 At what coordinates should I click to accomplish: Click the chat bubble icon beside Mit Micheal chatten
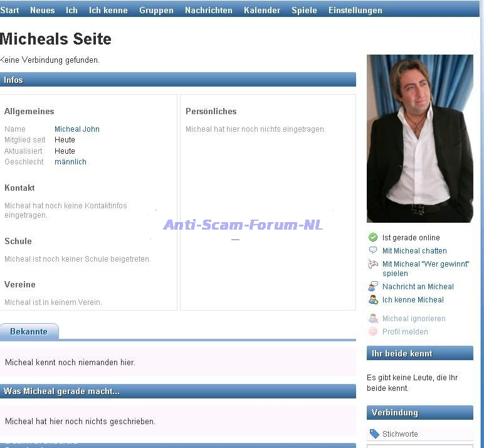[x=373, y=250]
